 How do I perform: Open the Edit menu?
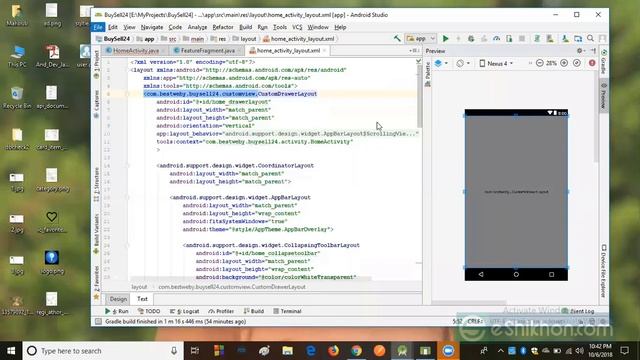tap(113, 27)
